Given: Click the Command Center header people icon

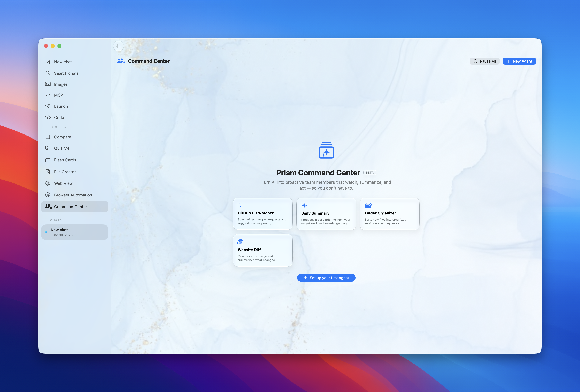Looking at the screenshot, I should (x=121, y=61).
